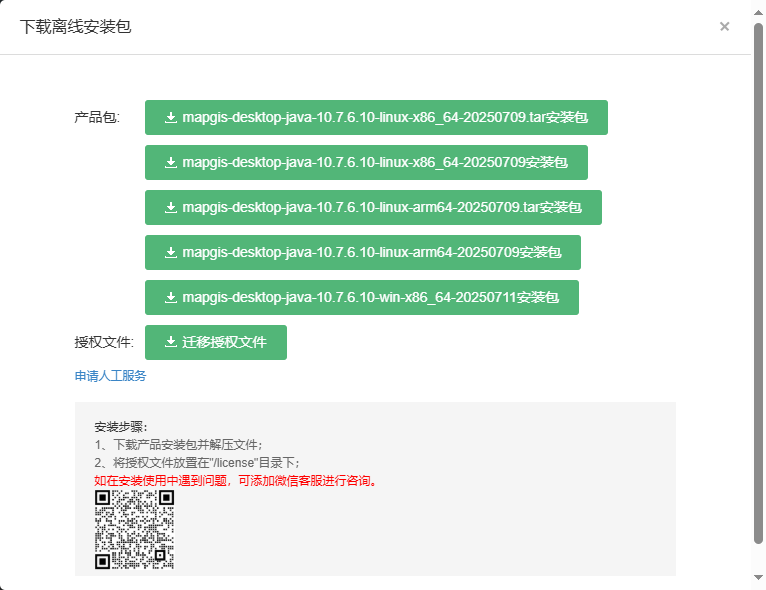Download mapgis linux-x86_64-20250709.tar安装包 by its filename
This screenshot has height=590, width=766.
coord(384,118)
